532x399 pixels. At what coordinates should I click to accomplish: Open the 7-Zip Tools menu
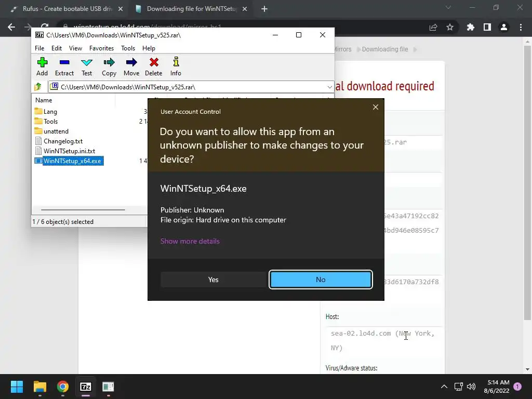point(128,48)
